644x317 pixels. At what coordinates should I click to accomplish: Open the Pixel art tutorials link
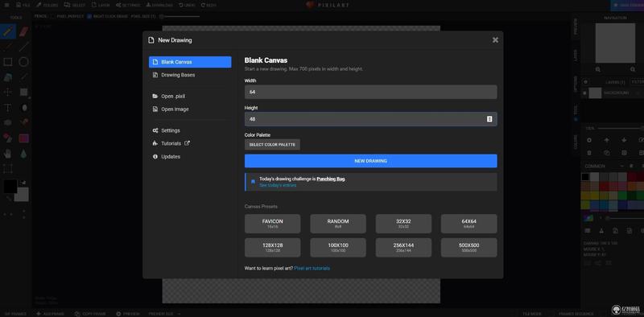(x=312, y=268)
